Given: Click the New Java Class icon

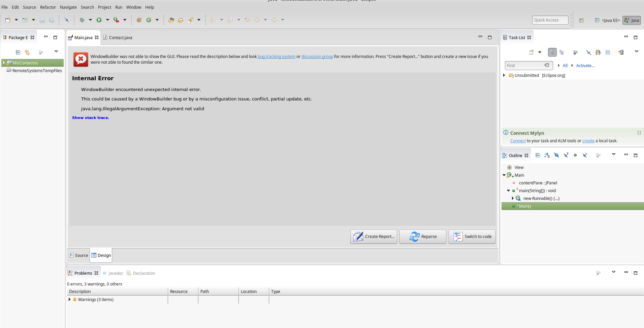Looking at the screenshot, I should click(149, 20).
